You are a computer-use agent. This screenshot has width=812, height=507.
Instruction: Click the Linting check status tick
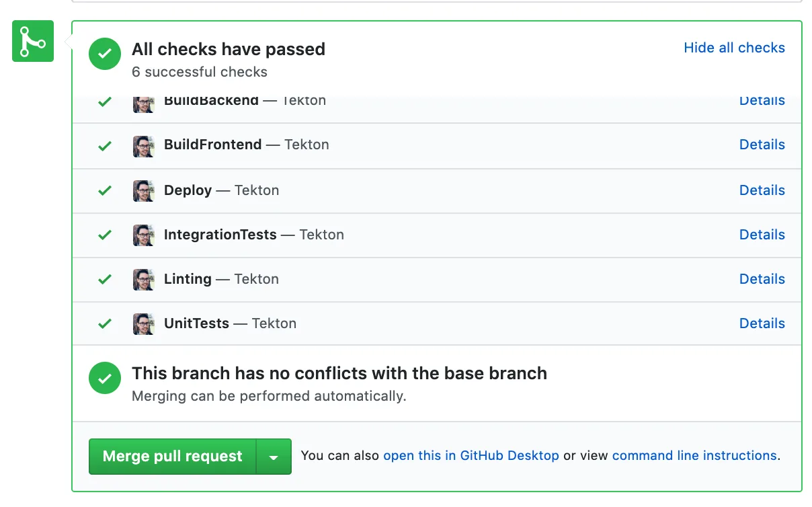[105, 280]
